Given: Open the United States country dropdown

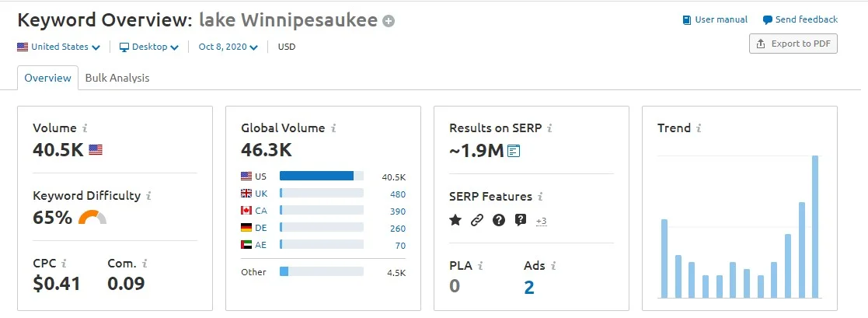Looking at the screenshot, I should coord(59,47).
